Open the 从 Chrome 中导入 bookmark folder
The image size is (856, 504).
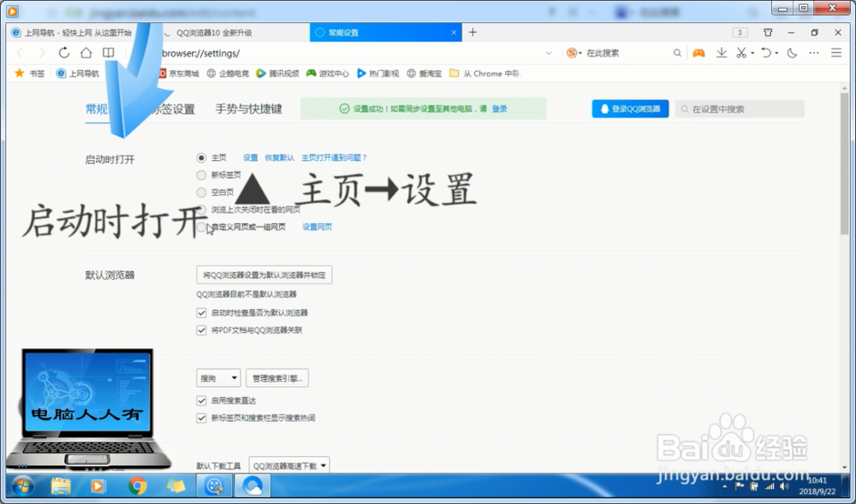484,73
